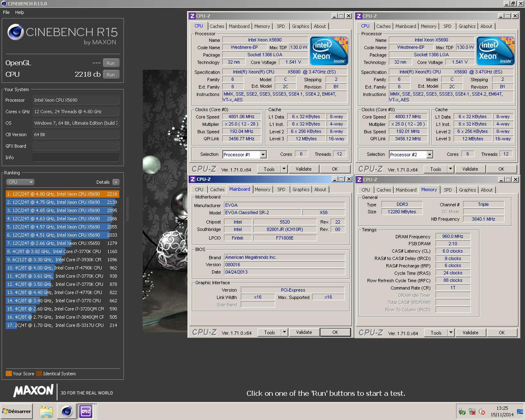The height and width of the screenshot is (420, 525).
Task: Click OK in Mainboard CPU-Z window
Action: click(336, 332)
